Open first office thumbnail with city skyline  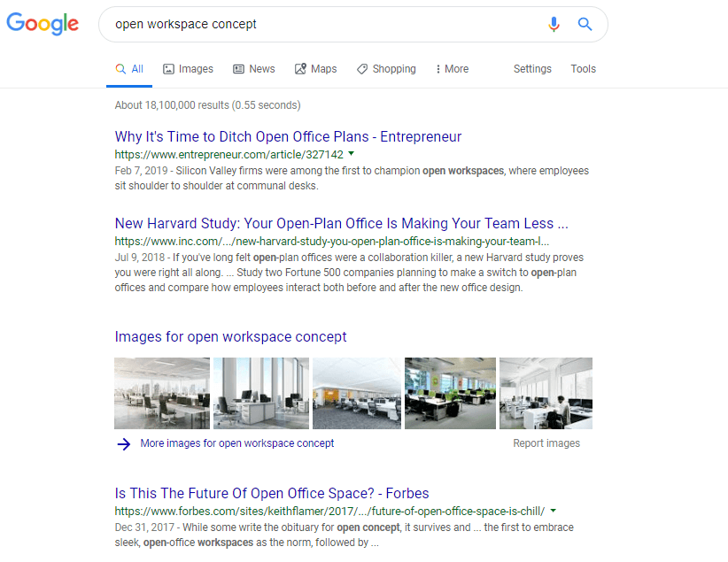(162, 393)
